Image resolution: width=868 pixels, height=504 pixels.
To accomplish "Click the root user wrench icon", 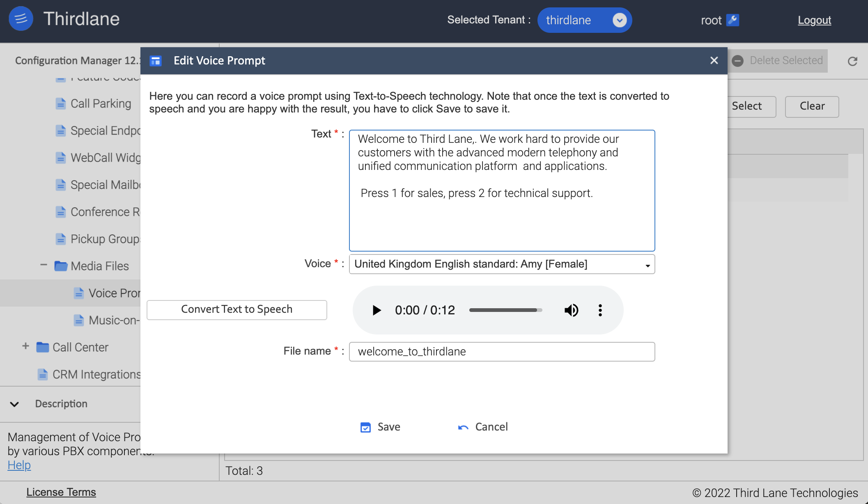I will [733, 20].
